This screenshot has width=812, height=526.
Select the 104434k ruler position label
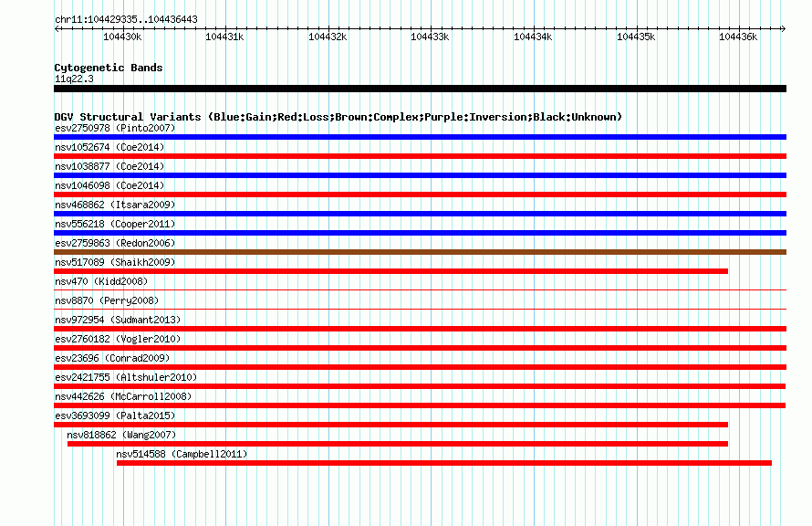533,37
